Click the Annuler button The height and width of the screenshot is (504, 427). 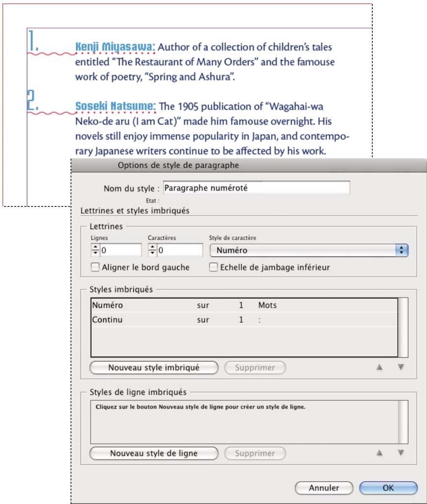pyautogui.click(x=324, y=488)
